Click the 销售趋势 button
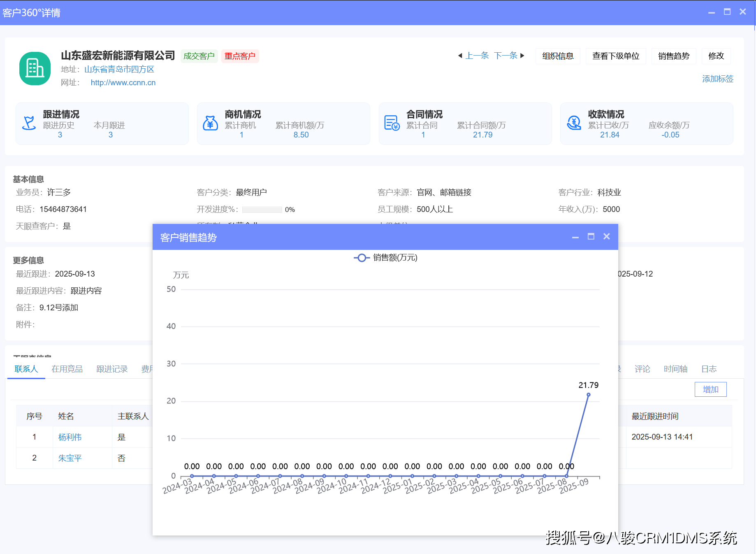756x554 pixels. point(673,56)
